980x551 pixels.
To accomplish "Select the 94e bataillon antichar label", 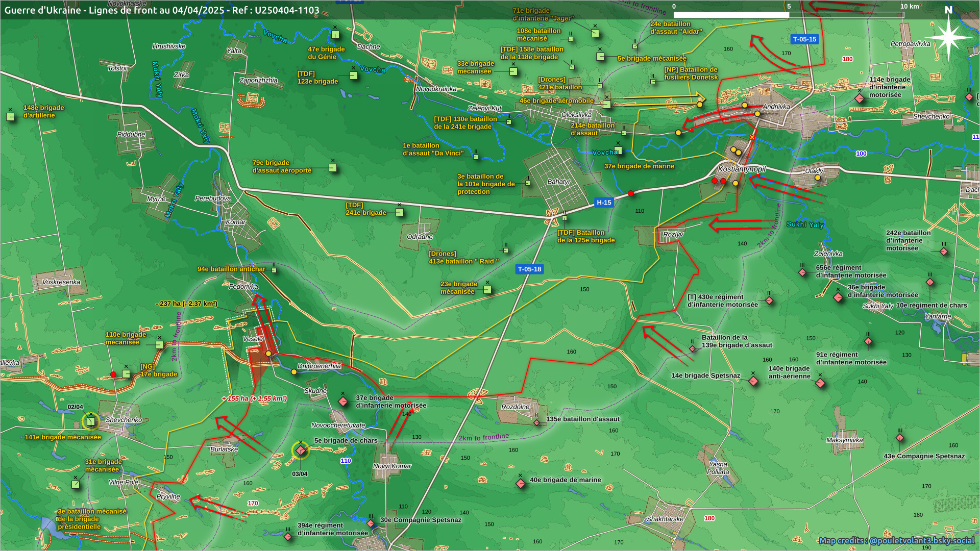I will point(231,269).
